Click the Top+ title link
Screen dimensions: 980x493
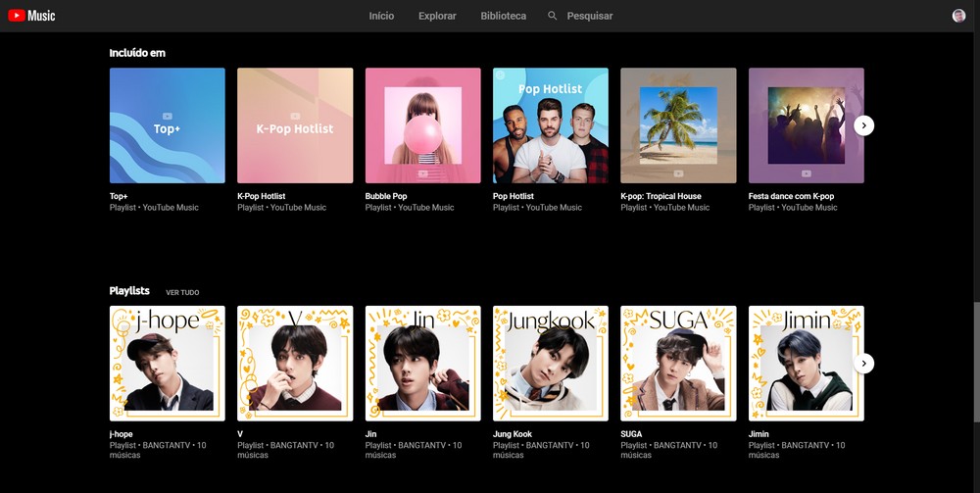click(119, 196)
